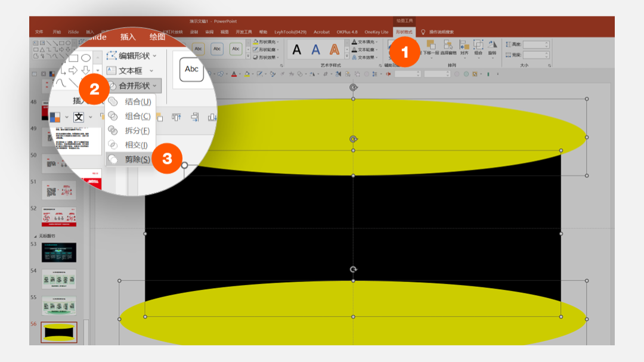Apply the green-bordered Abc shape style
Image resolution: width=644 pixels, height=362 pixels.
click(x=236, y=49)
